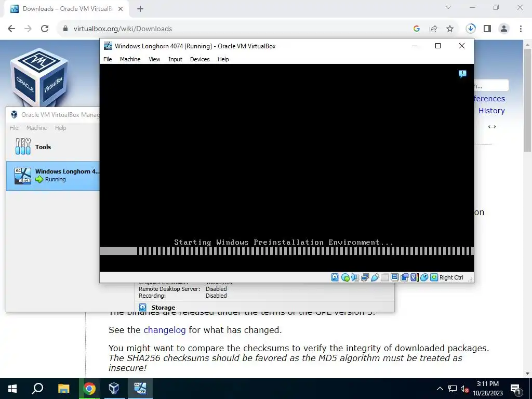Click the muted volume tray icon
This screenshot has width=532, height=399.
464,389
